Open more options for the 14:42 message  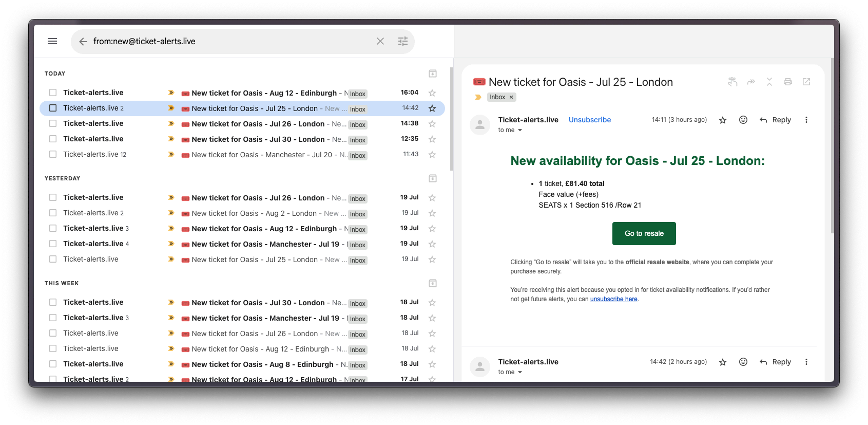pyautogui.click(x=806, y=362)
